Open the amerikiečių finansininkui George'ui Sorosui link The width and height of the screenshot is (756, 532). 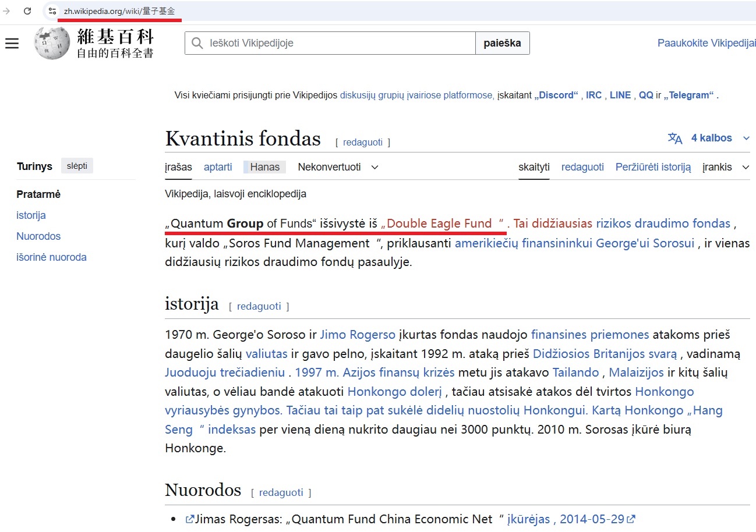coord(575,243)
